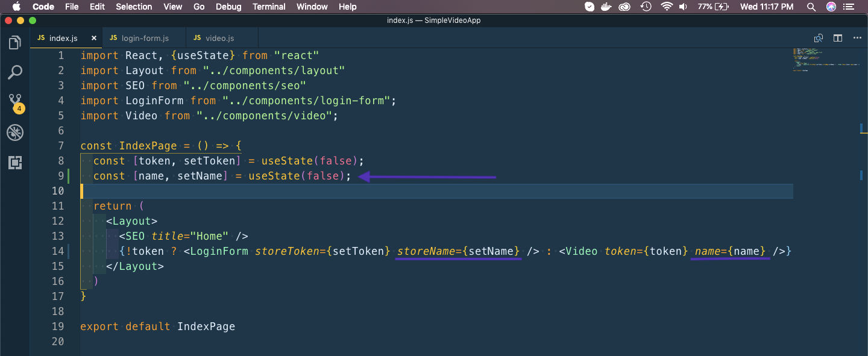Viewport: 868px width, 356px height.
Task: Open the Apple menu
Action: (x=16, y=7)
